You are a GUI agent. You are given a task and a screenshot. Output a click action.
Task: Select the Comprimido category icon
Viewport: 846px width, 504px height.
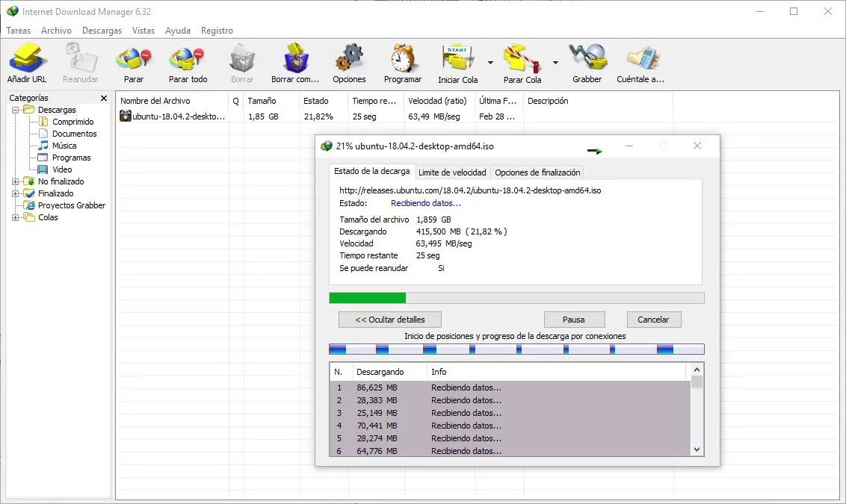(x=43, y=122)
